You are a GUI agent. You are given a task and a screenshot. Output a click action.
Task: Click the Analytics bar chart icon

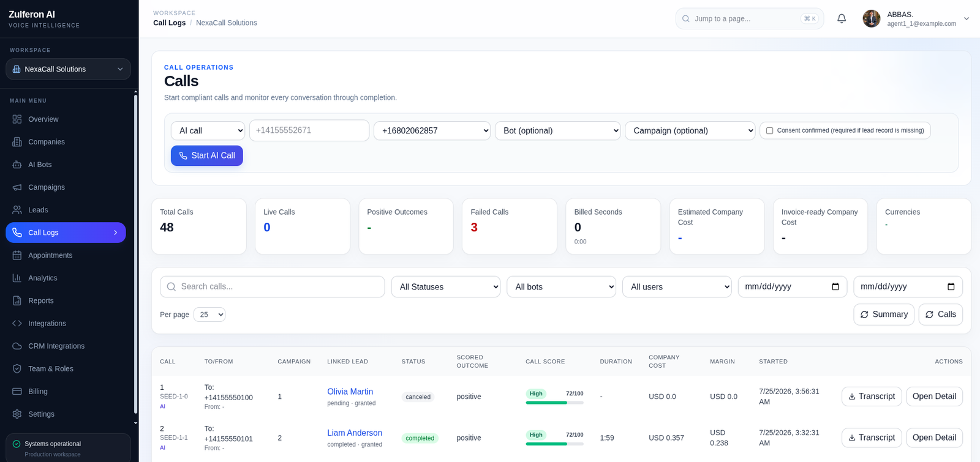[x=17, y=278]
